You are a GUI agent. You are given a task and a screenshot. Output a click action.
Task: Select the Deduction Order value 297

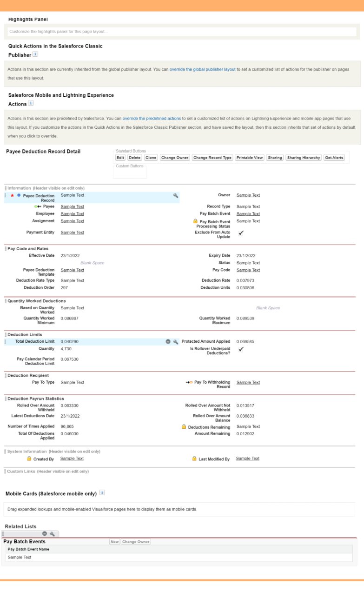pyautogui.click(x=64, y=288)
